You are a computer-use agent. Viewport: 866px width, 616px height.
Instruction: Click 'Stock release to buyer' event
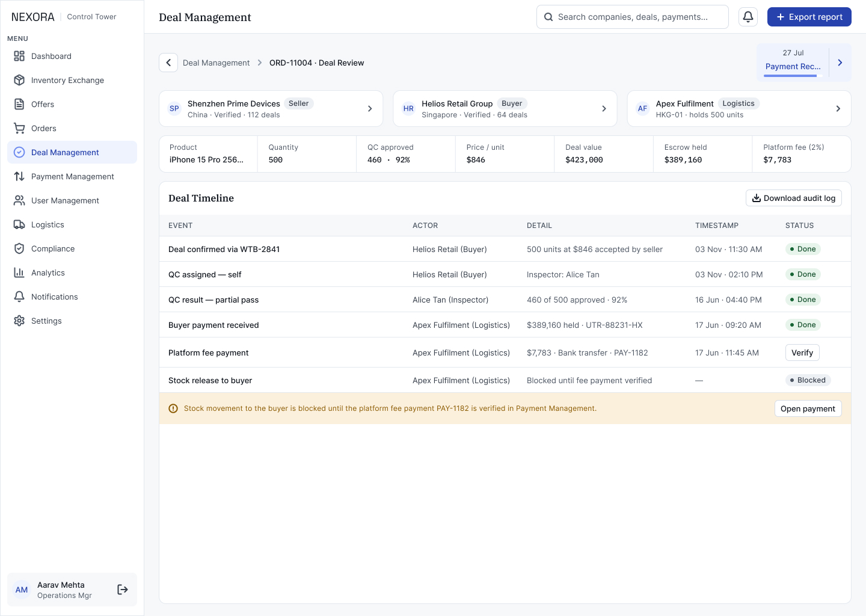point(210,380)
